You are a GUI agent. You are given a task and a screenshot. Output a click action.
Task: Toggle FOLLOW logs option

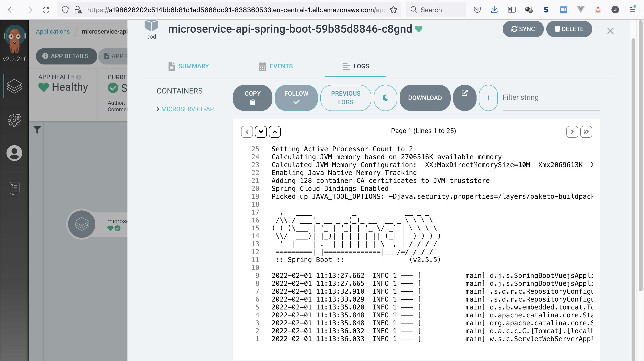pos(296,98)
